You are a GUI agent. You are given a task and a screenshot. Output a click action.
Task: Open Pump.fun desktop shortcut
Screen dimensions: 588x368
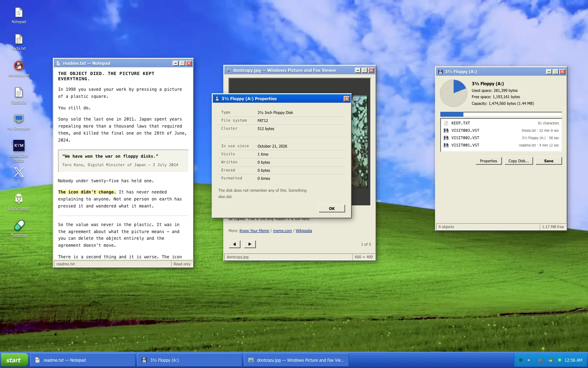tap(19, 229)
